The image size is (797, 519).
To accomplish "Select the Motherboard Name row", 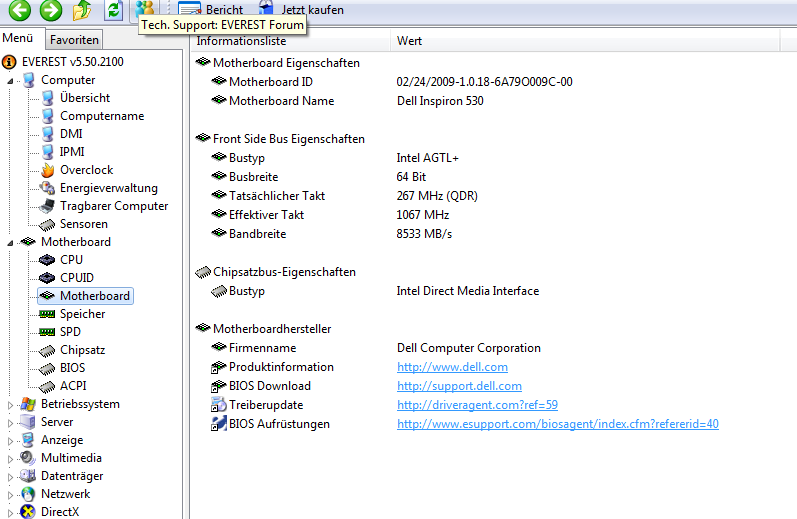I will [347, 101].
